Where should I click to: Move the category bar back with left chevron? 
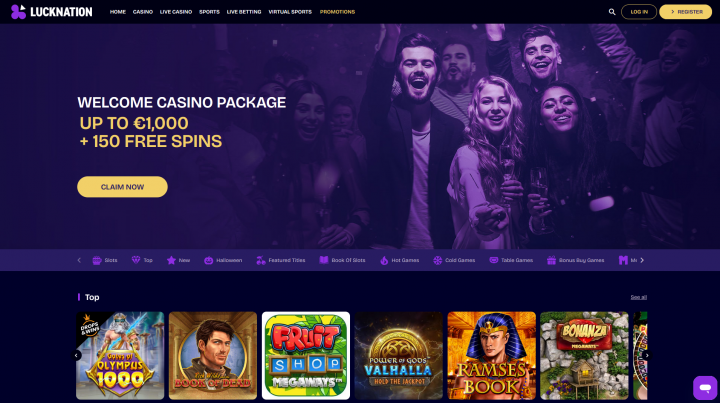click(79, 260)
